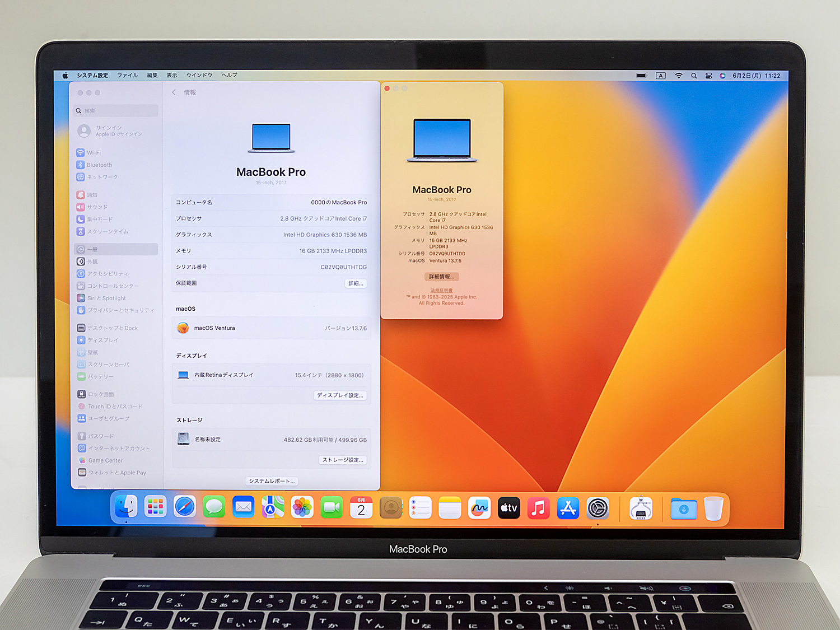Screen dimensions: 840x630
Task: Select ディスプレイ in sidebar
Action: pos(116,340)
